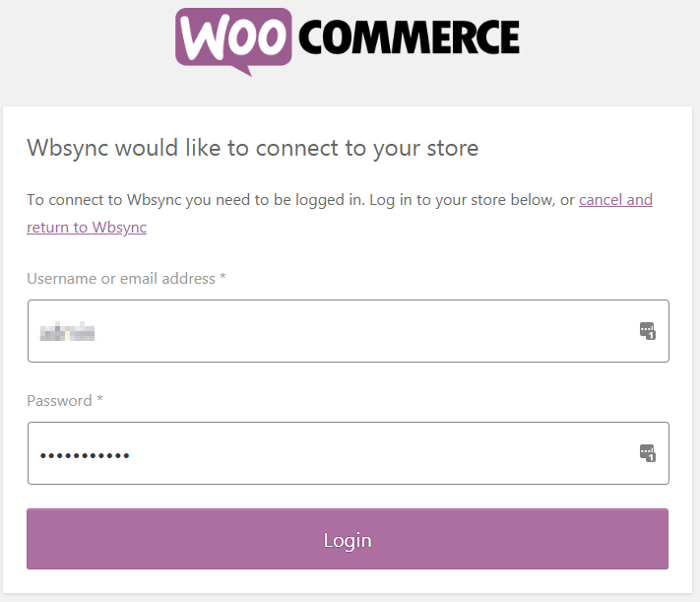Click the asterisk next to Password label
Viewport: 700px width, 602px height.
click(100, 400)
